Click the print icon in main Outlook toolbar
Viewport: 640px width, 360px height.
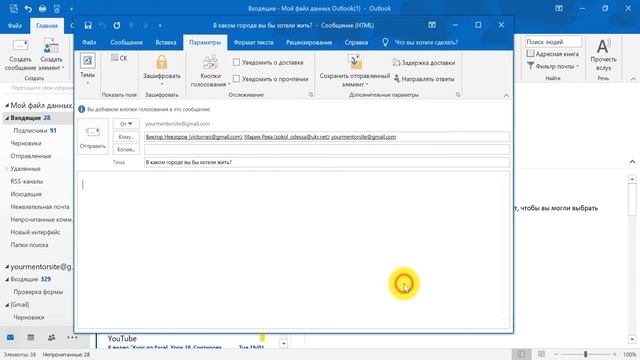[42, 8]
